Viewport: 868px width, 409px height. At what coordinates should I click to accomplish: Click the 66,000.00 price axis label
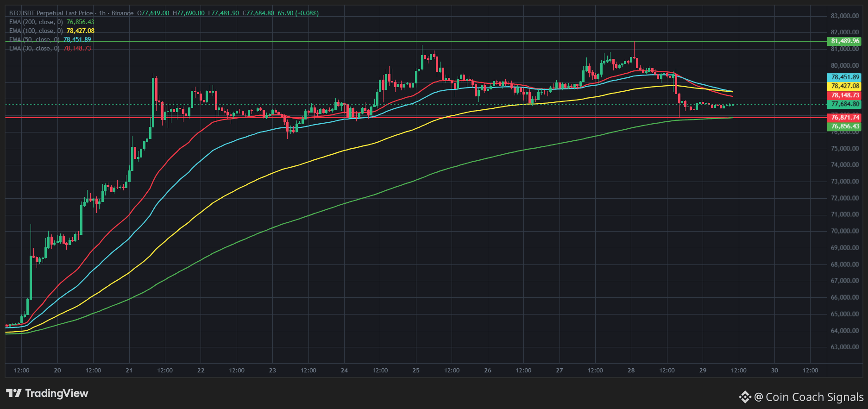845,297
